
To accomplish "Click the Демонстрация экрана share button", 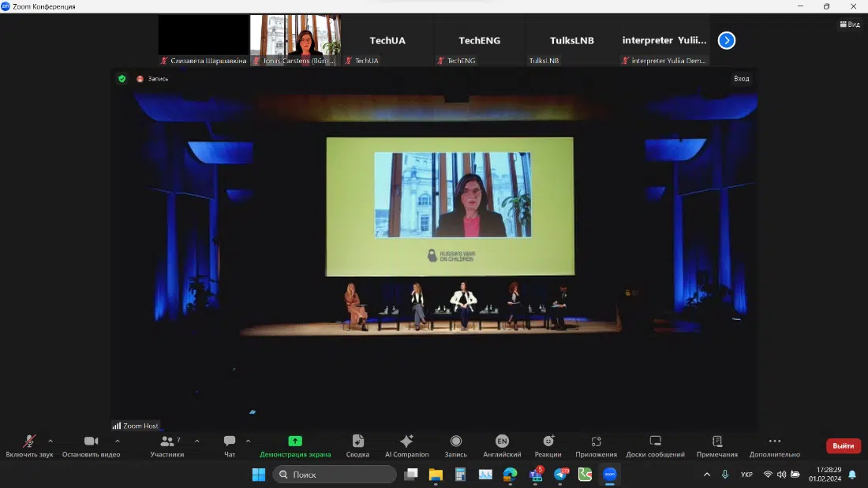I will [295, 442].
